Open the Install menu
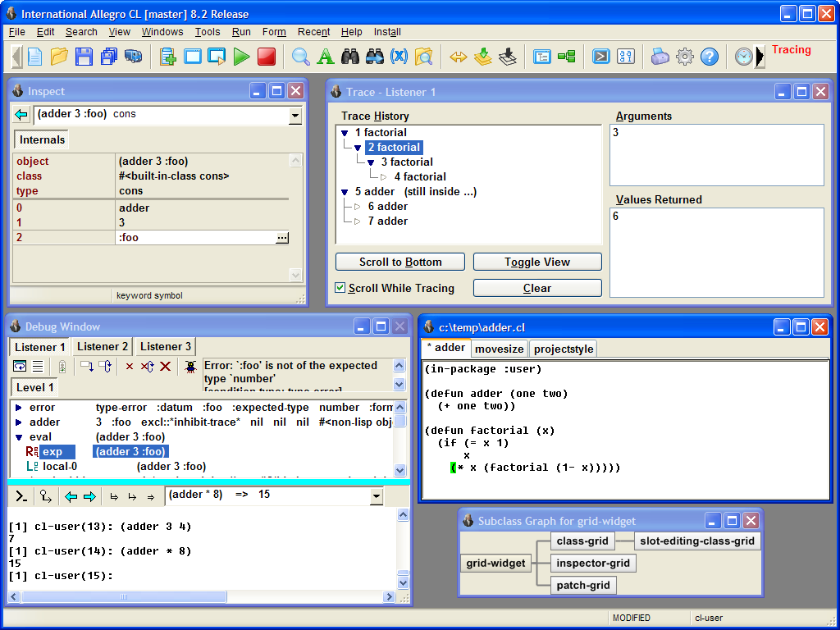840x630 pixels. [387, 32]
